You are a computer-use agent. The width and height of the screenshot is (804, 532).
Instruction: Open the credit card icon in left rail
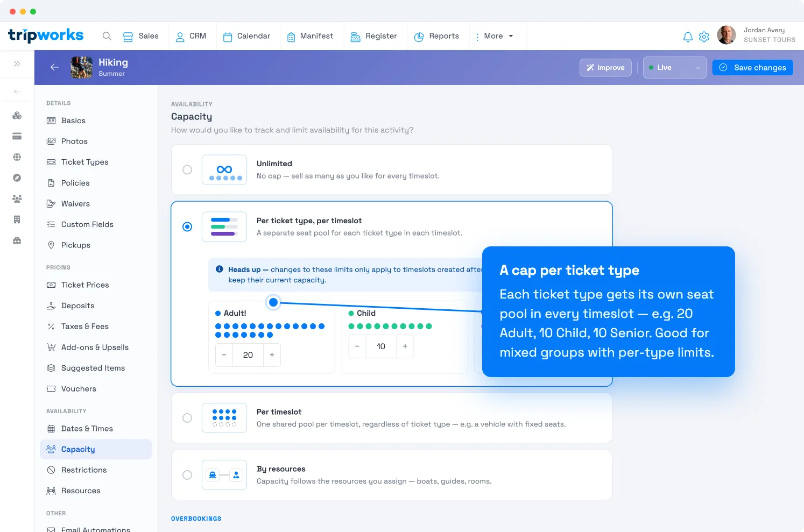pos(17,136)
